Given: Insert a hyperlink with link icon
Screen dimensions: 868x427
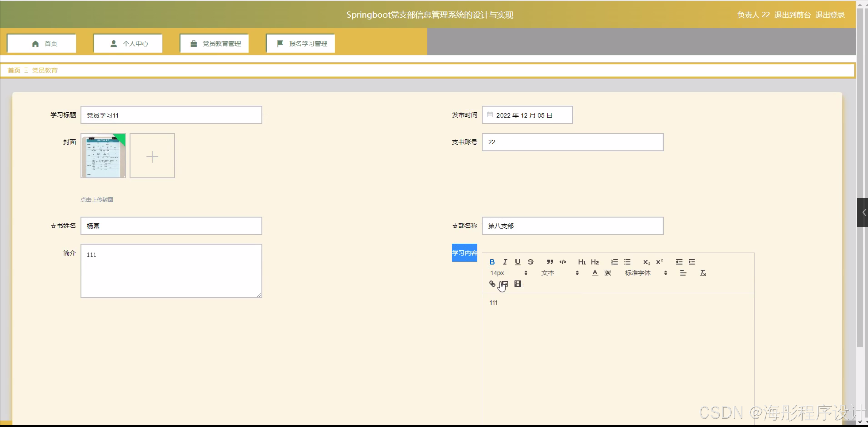Looking at the screenshot, I should coord(492,284).
